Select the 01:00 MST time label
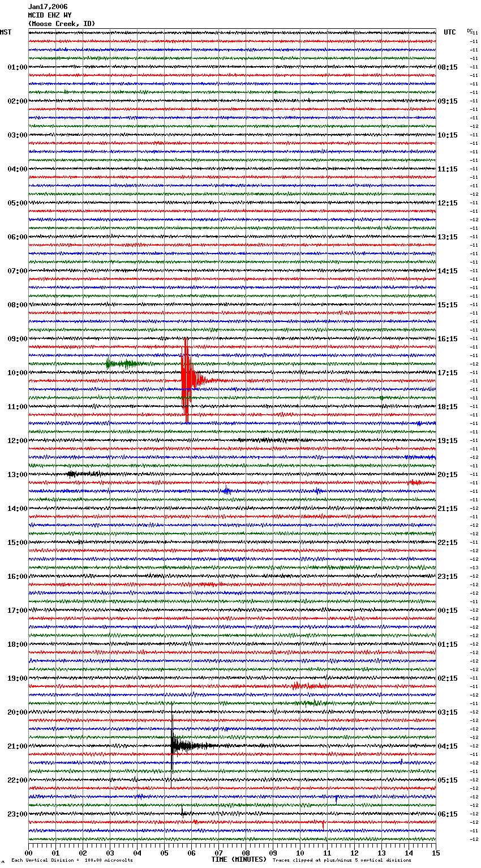The image size is (481, 868). point(17,67)
